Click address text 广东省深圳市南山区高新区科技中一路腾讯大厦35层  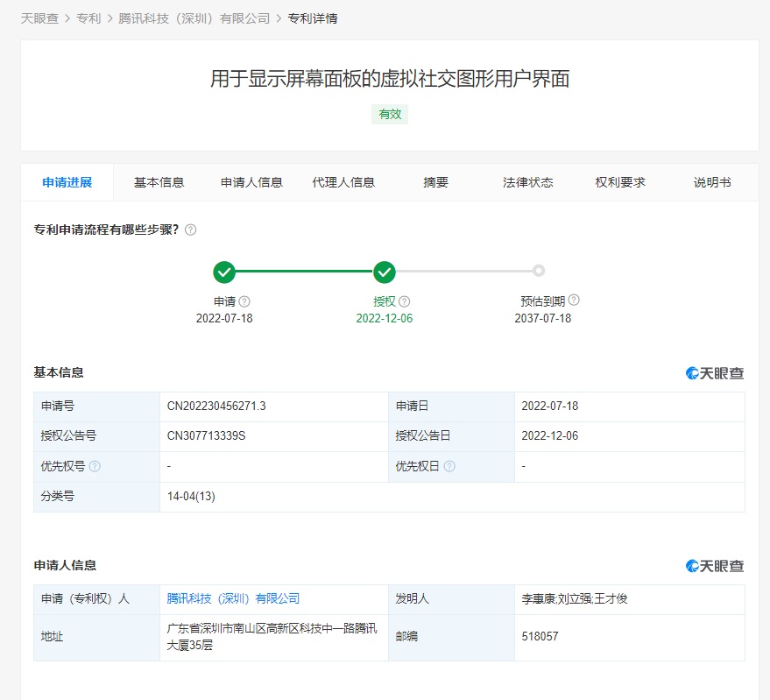[x=272, y=637]
